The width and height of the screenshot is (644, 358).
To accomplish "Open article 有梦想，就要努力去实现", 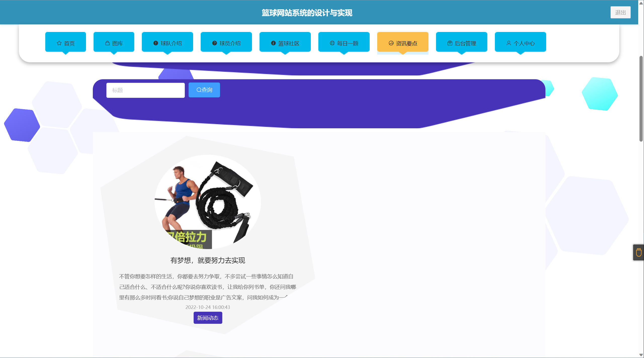I will pyautogui.click(x=208, y=260).
